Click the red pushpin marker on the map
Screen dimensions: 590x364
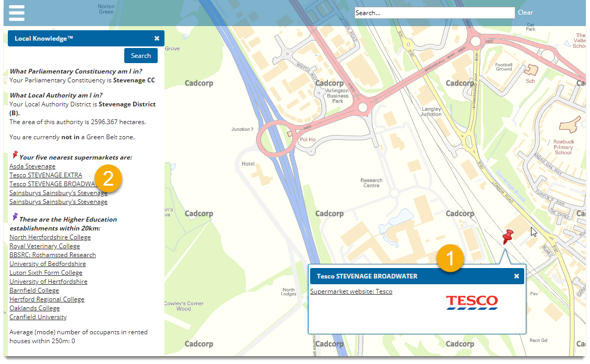pyautogui.click(x=507, y=237)
